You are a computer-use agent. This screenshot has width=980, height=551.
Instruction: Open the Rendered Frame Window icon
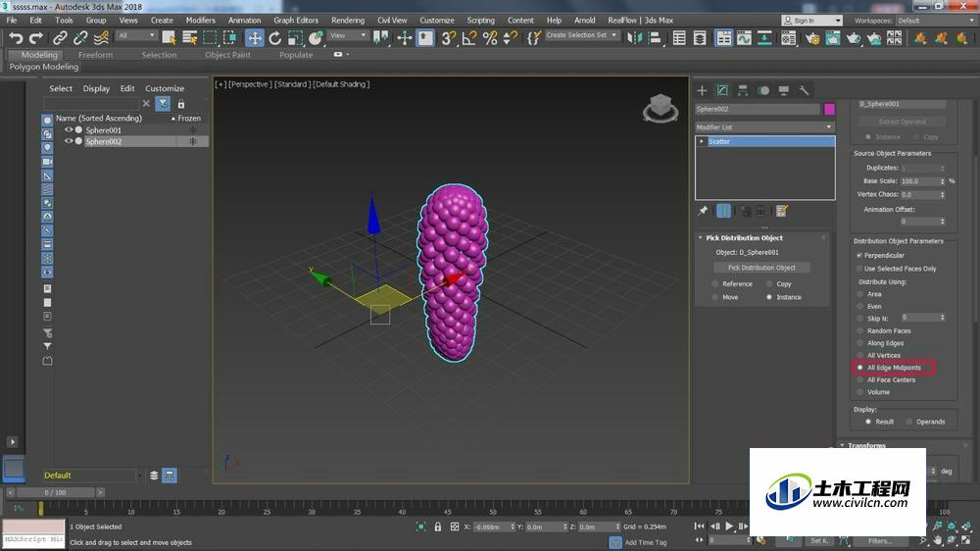pos(832,38)
